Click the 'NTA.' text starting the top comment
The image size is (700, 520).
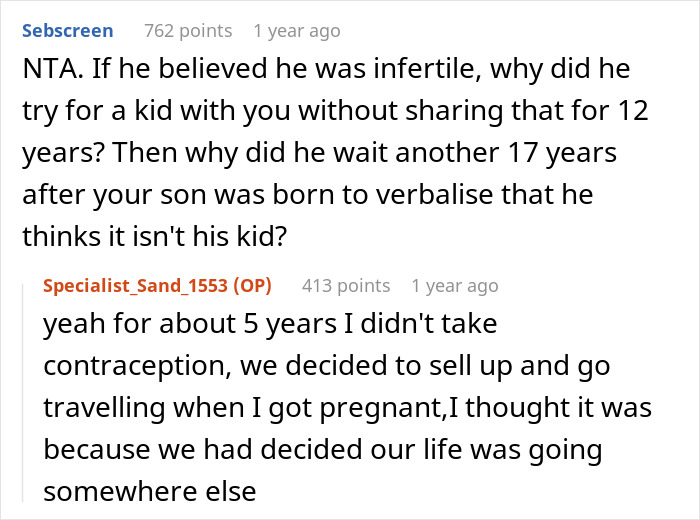48,74
